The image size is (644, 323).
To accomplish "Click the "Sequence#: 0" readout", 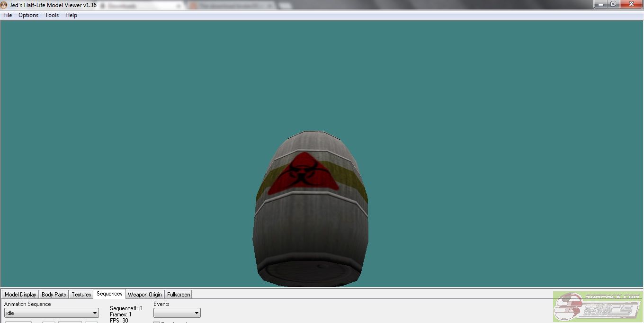I will [x=126, y=308].
